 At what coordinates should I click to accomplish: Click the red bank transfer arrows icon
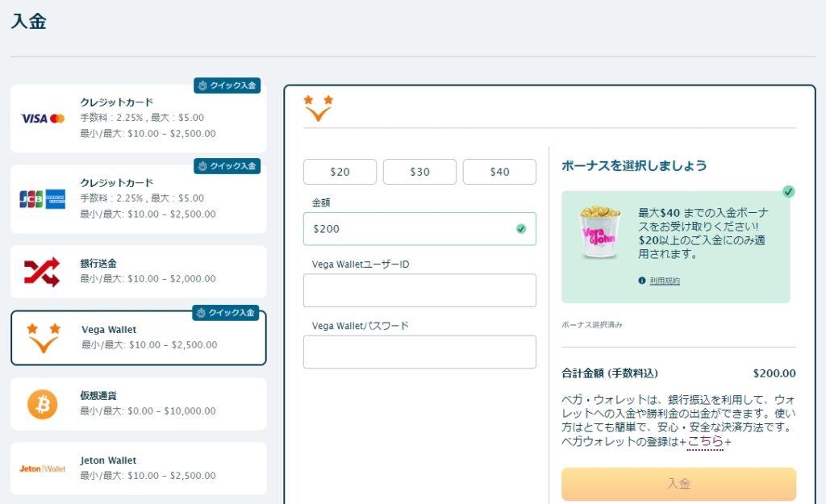(42, 272)
